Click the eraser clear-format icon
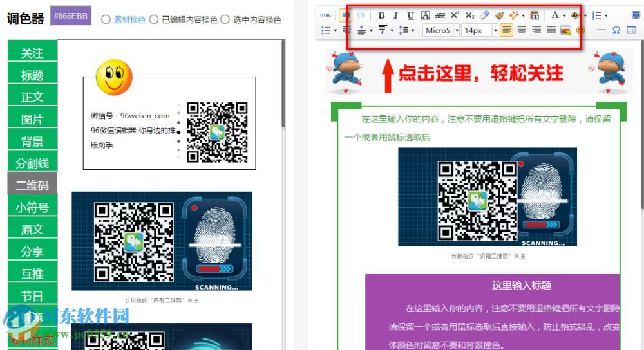Image resolution: width=644 pixels, height=350 pixels. 484,15
